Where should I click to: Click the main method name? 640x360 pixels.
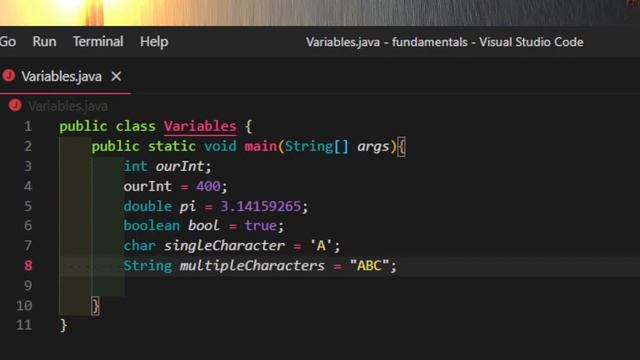pyautogui.click(x=260, y=146)
